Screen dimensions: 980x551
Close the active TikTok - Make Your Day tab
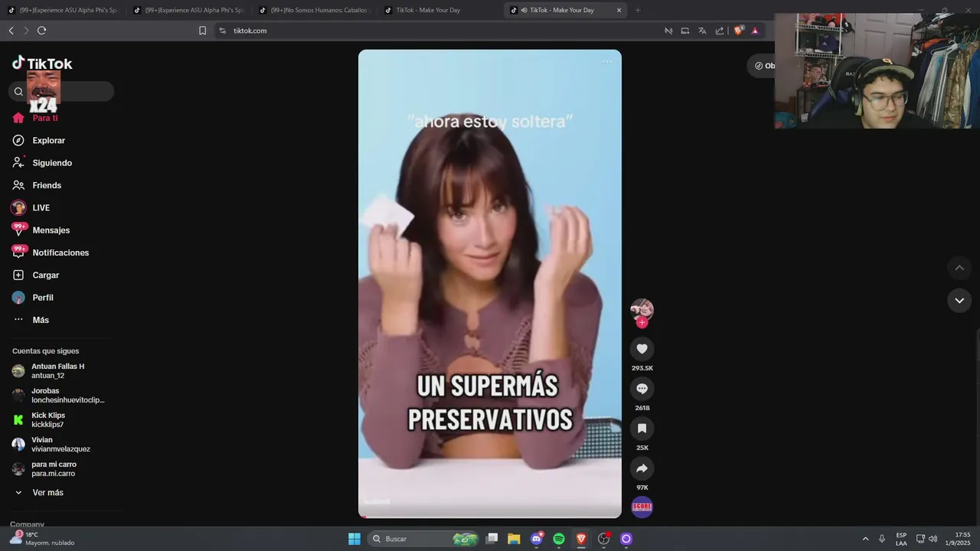[x=619, y=10]
